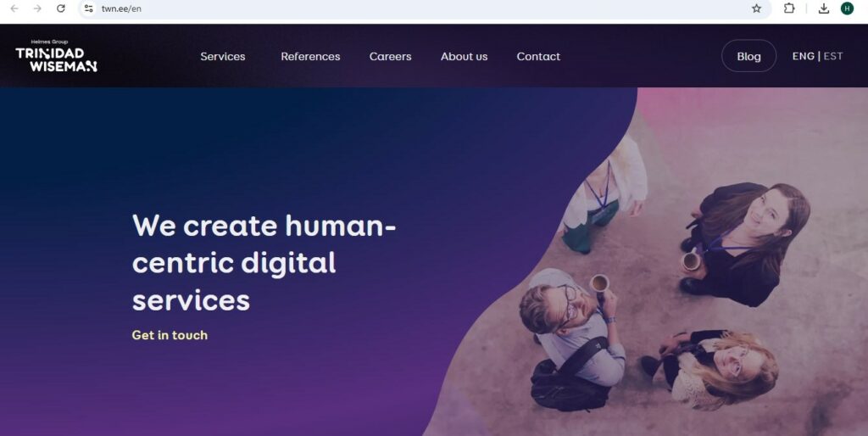Screen dimensions: 868x436
Task: Go to the Careers page
Action: (390, 57)
